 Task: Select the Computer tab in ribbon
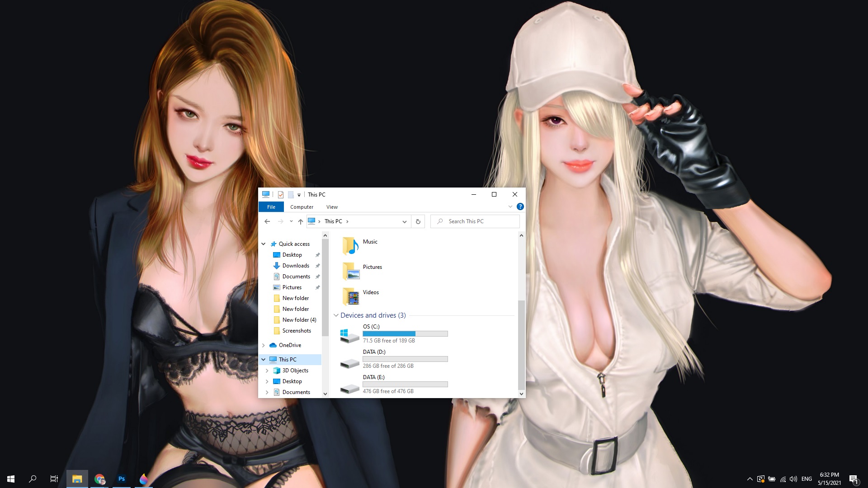(302, 207)
